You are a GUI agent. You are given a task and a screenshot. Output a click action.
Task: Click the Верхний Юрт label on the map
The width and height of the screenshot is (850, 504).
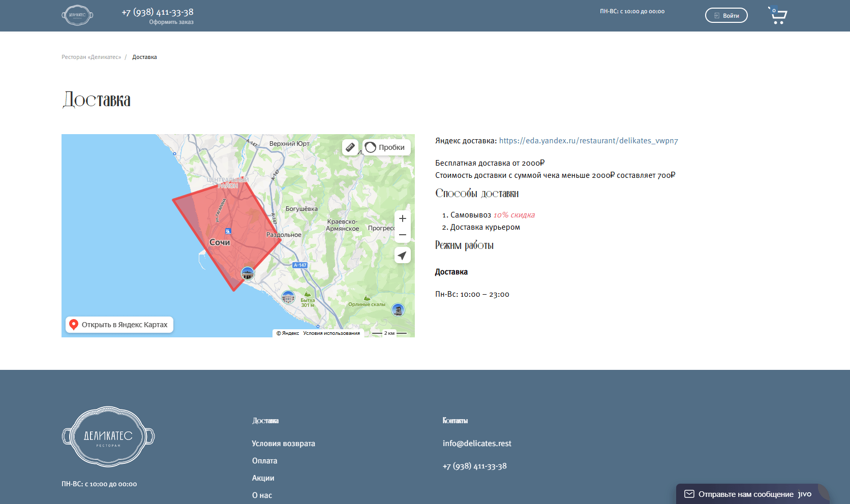(289, 144)
